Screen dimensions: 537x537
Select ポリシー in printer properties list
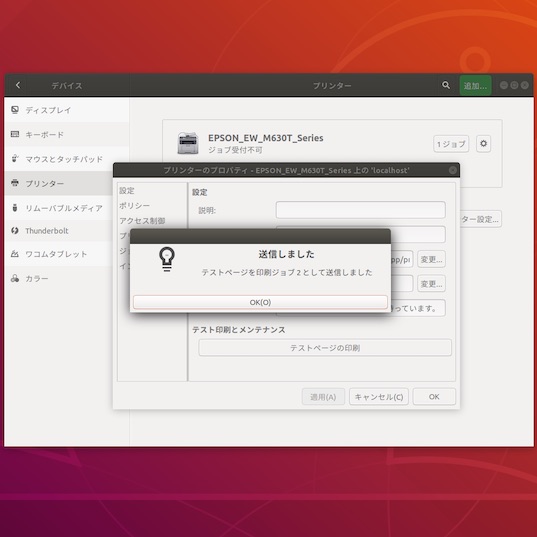pyautogui.click(x=134, y=205)
